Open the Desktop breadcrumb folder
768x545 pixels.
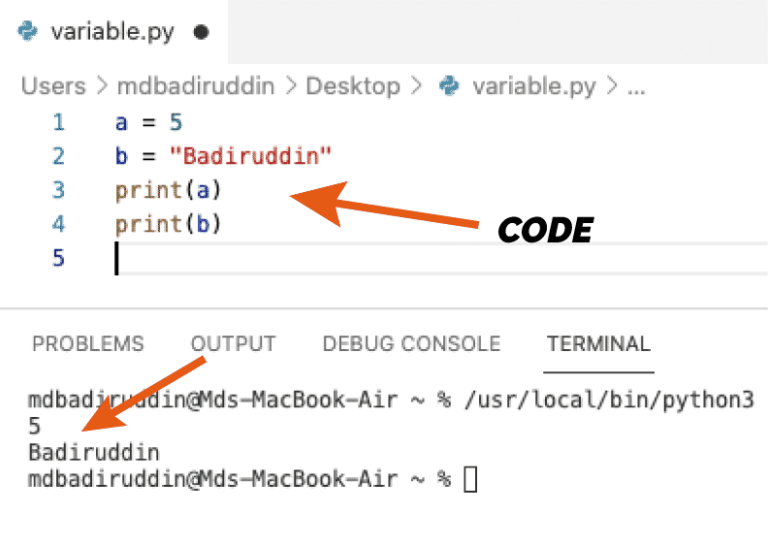(x=353, y=87)
